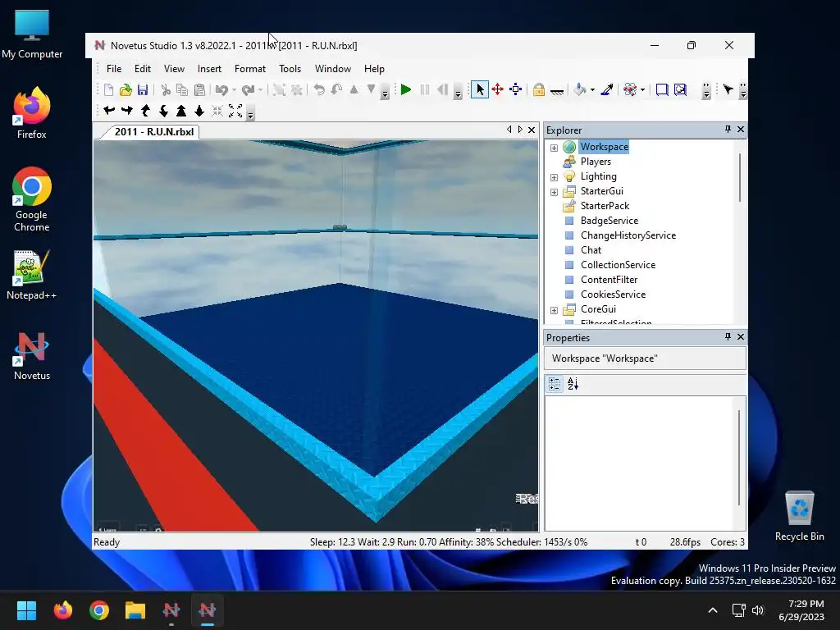The height and width of the screenshot is (630, 840).
Task: Open the Edit menu
Action: pyautogui.click(x=143, y=69)
